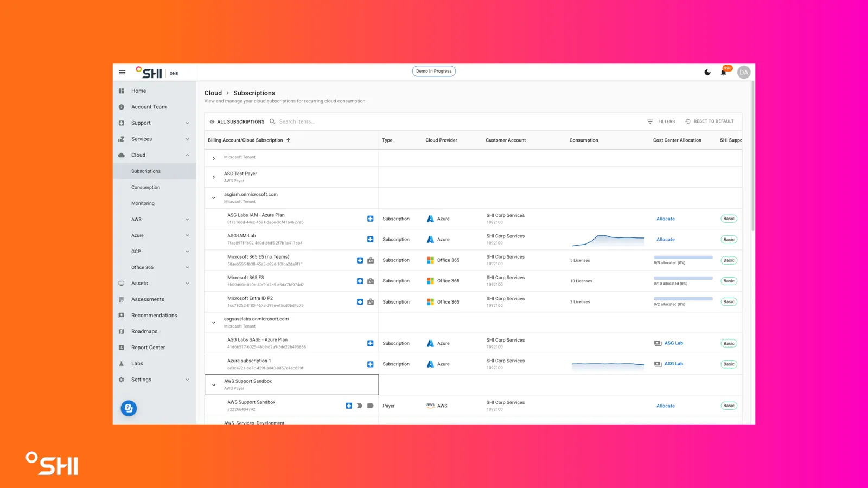Click the Microsoft 365 F3 allocation progress bar
This screenshot has width=868, height=488.
coord(683,278)
